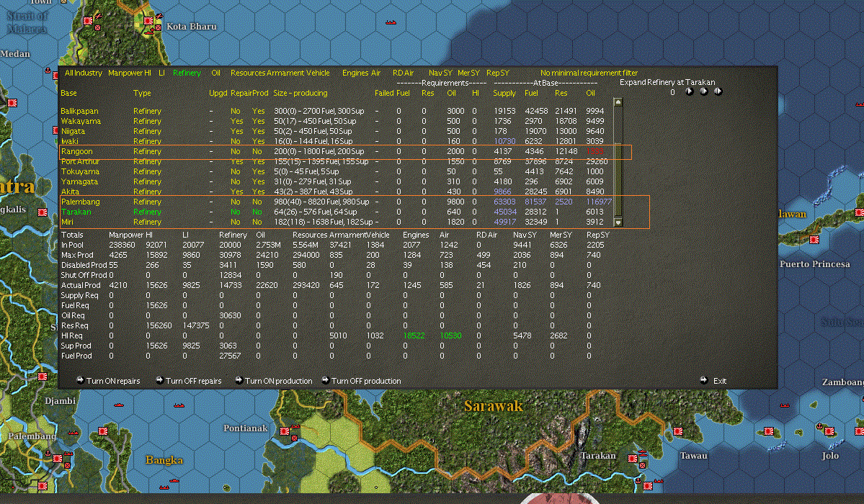Switch to the Refinery filter tab
The width and height of the screenshot is (864, 504).
(187, 73)
